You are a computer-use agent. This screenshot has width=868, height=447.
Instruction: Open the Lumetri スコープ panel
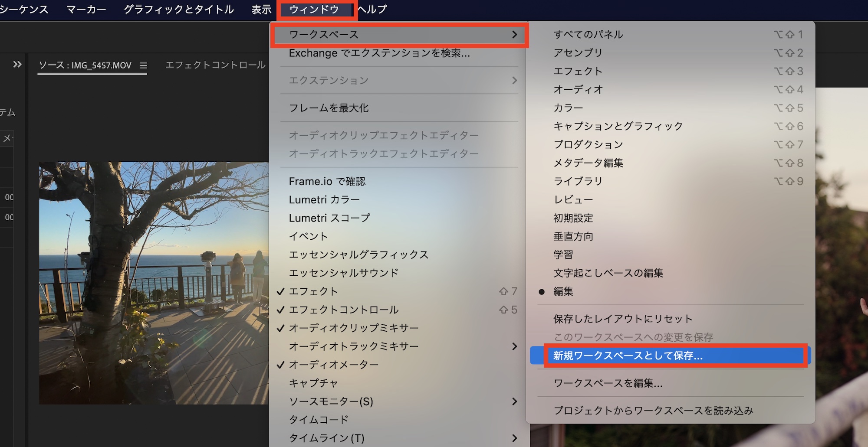(399, 218)
